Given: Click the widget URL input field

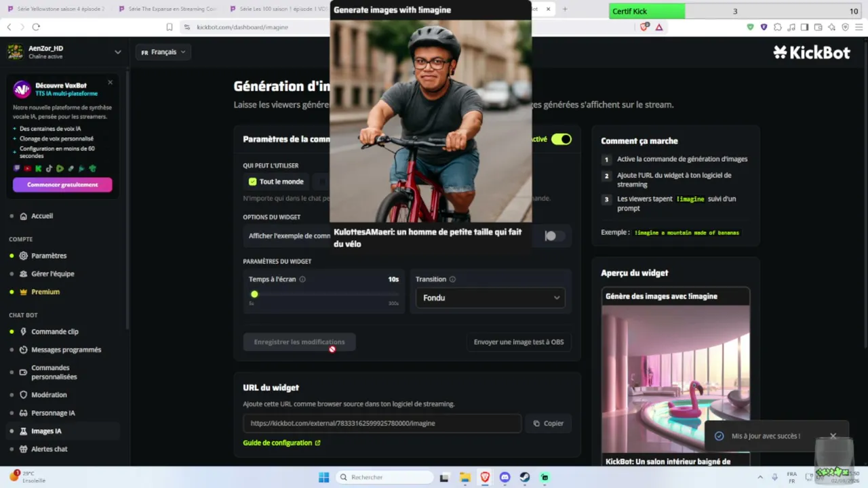Looking at the screenshot, I should tap(382, 424).
